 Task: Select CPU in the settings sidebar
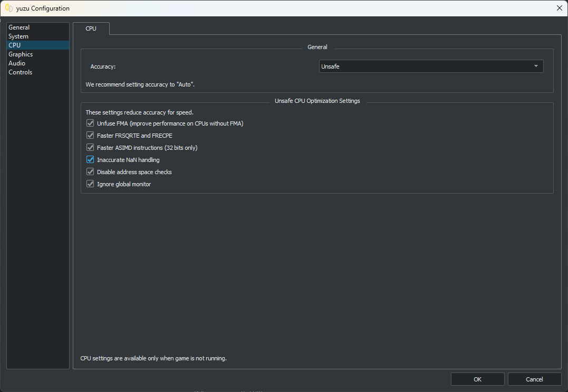(x=15, y=45)
